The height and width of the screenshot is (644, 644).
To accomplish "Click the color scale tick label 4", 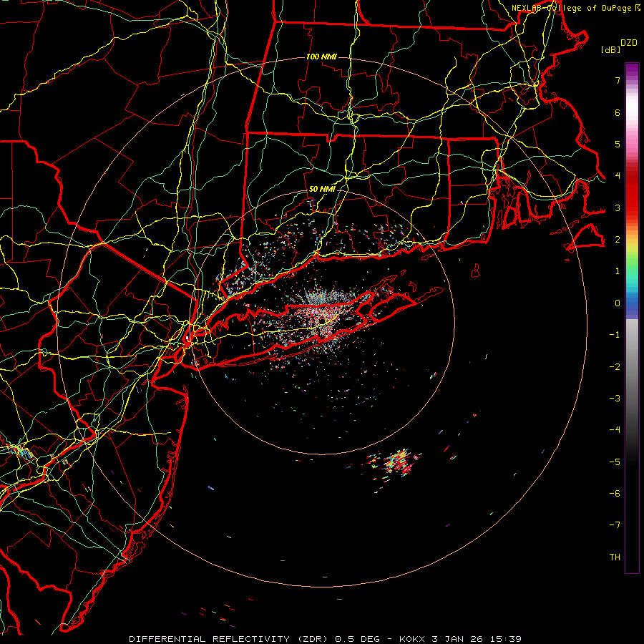I will [618, 176].
